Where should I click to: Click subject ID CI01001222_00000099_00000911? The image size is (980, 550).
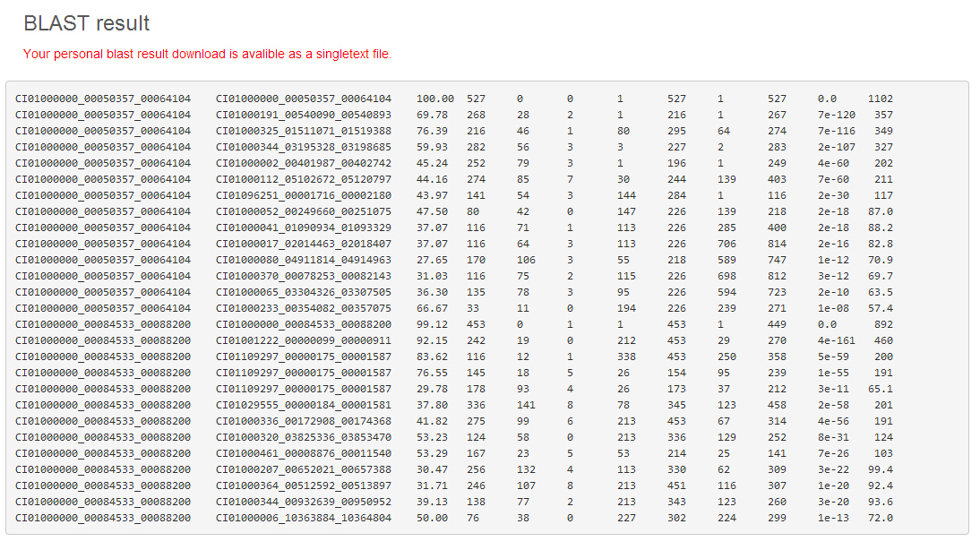point(304,340)
